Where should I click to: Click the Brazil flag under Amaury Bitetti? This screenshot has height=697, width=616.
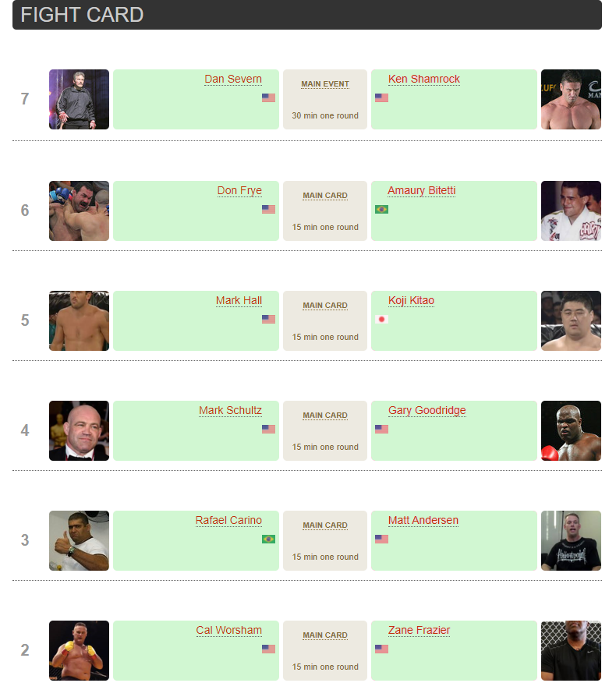click(x=381, y=209)
